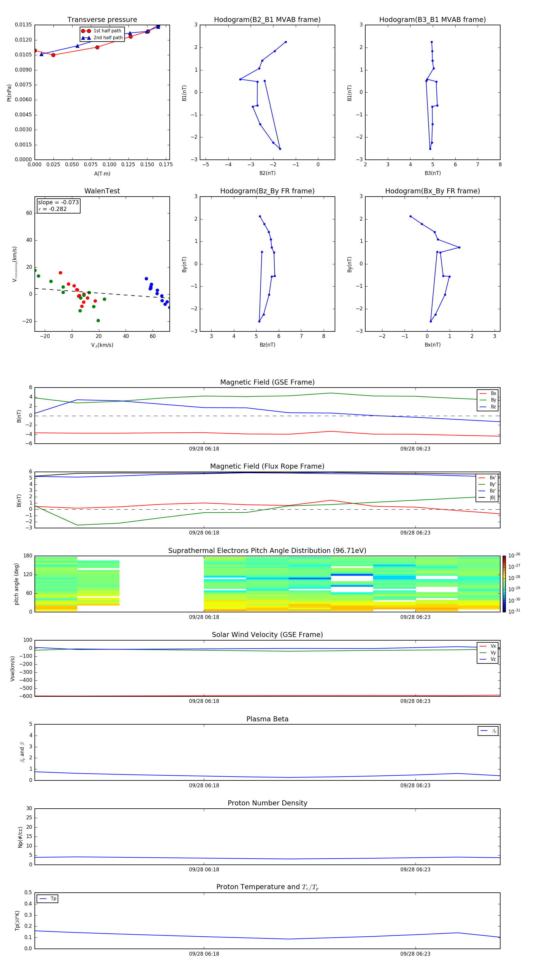Select '|B|' in the Flux Rope legend

click(487, 498)
